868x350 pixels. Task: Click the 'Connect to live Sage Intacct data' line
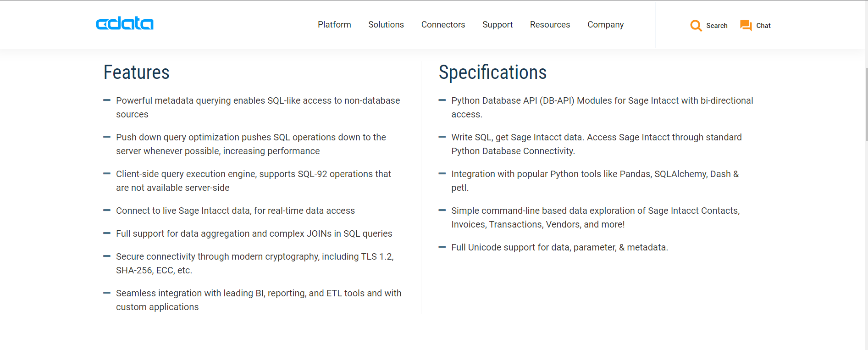click(x=235, y=211)
